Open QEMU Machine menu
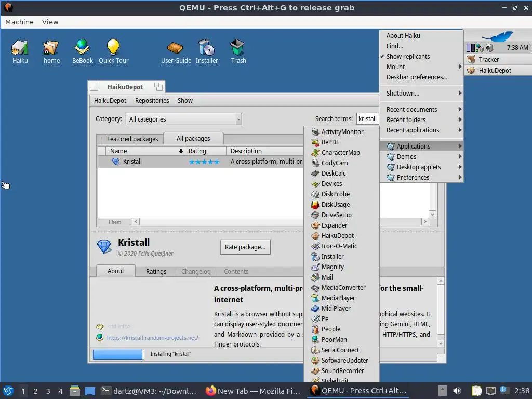This screenshot has width=532, height=399. click(19, 22)
